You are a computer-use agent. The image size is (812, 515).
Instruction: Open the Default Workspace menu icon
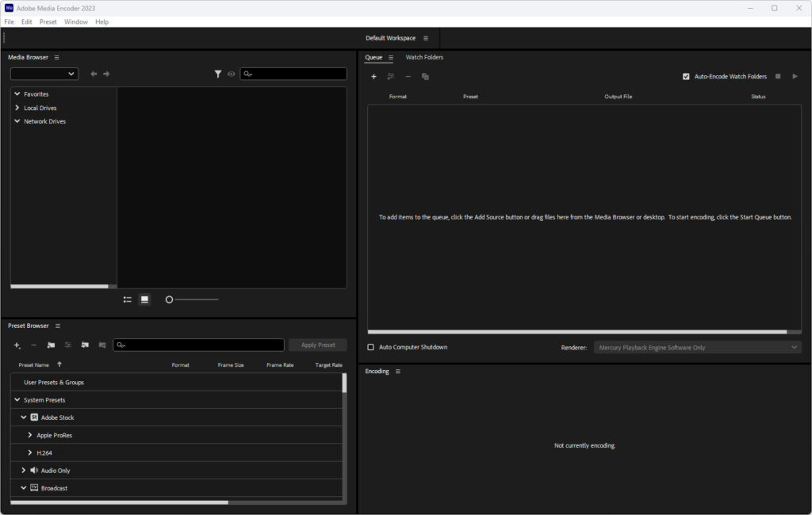point(426,38)
